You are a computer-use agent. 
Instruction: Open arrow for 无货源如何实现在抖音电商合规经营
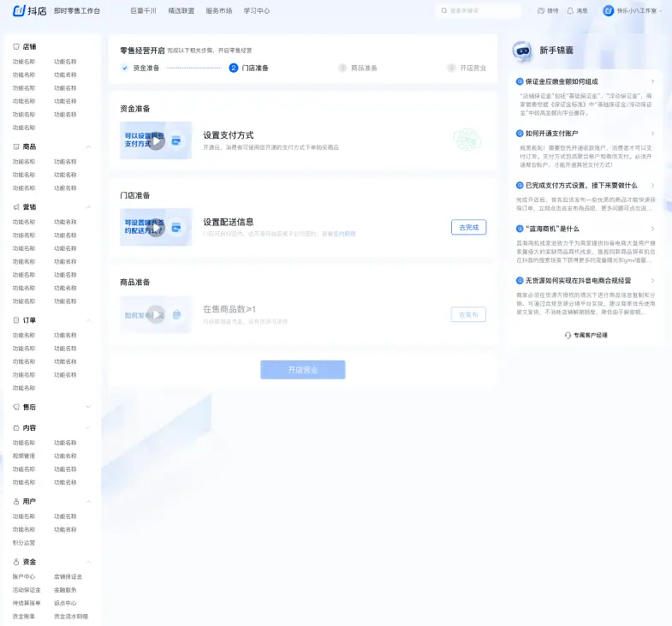652,280
